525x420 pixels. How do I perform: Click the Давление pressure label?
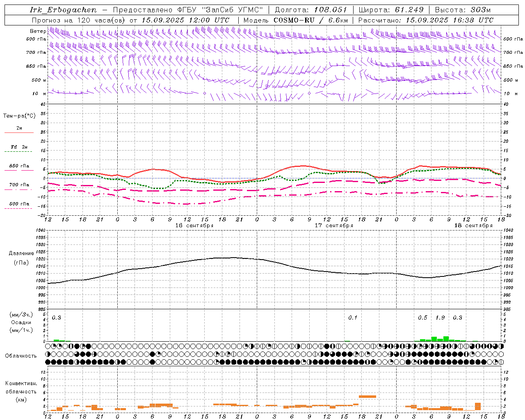point(21,253)
